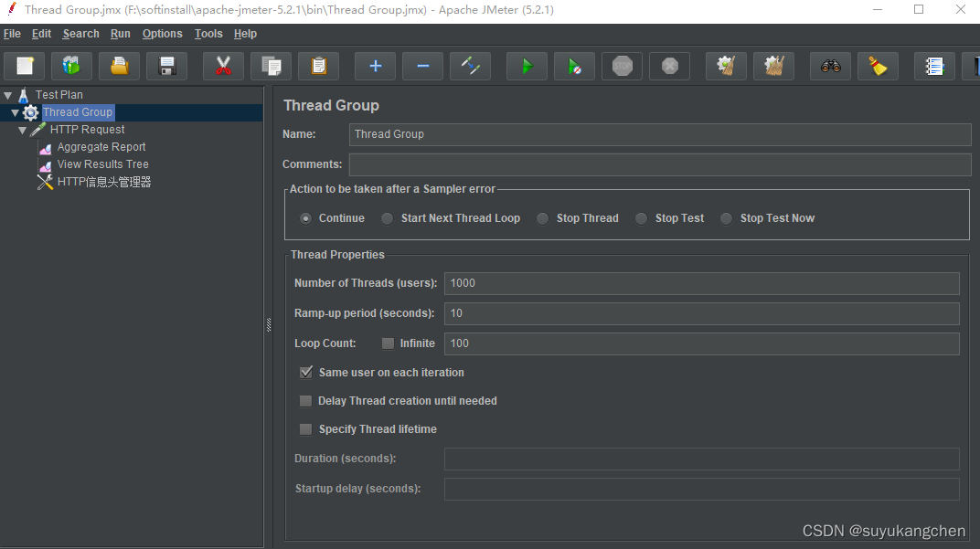Image resolution: width=980 pixels, height=549 pixels.
Task: Uncheck Same user on each iteration
Action: (306, 373)
